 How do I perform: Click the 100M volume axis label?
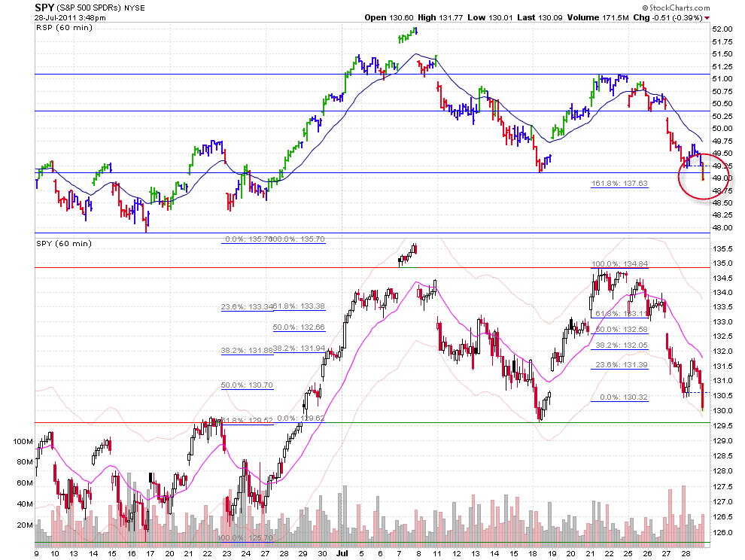coord(23,442)
